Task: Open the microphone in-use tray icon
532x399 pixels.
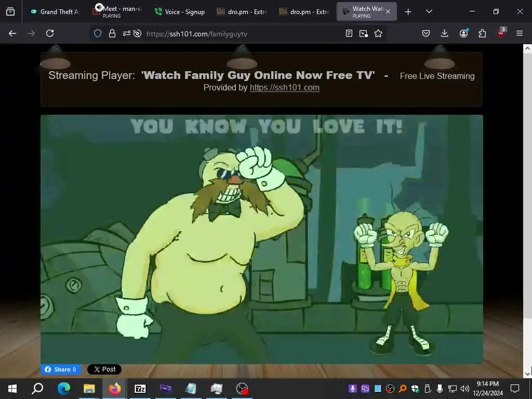Action: [x=440, y=389]
